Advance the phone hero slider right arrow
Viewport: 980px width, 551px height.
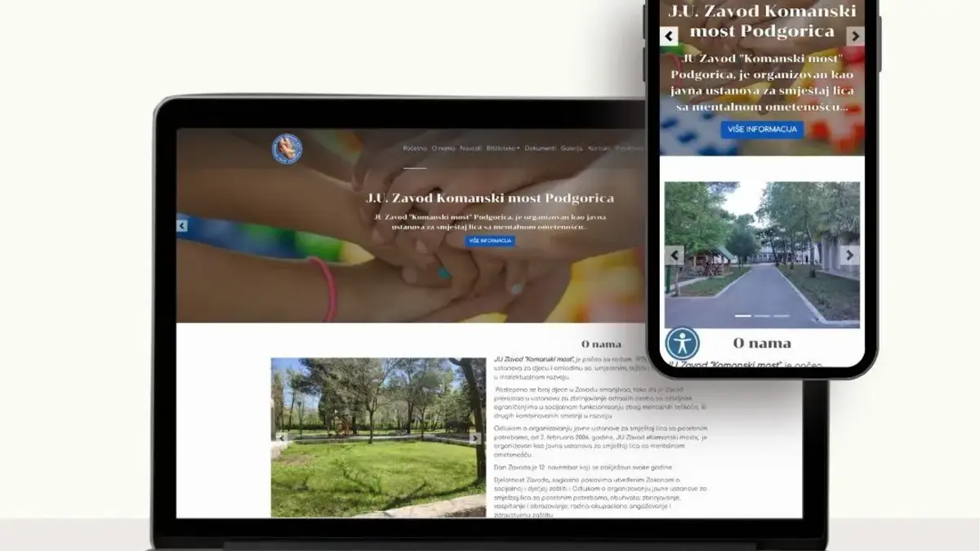(x=855, y=36)
